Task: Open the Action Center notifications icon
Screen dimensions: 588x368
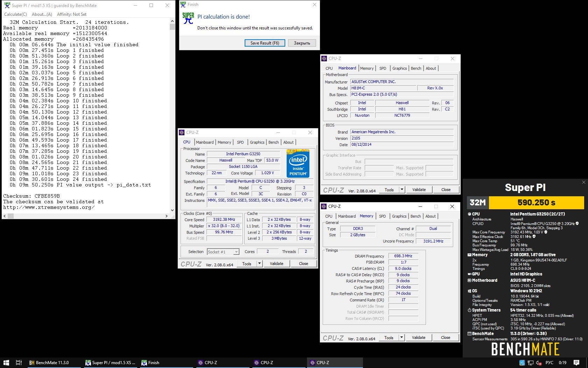Action: point(576,363)
